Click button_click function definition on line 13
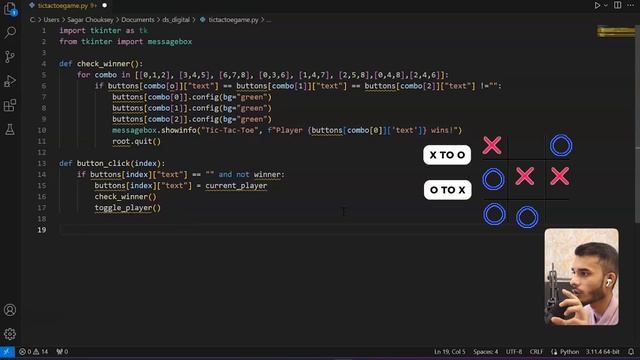Screen dimensions: 640x360 point(103,163)
